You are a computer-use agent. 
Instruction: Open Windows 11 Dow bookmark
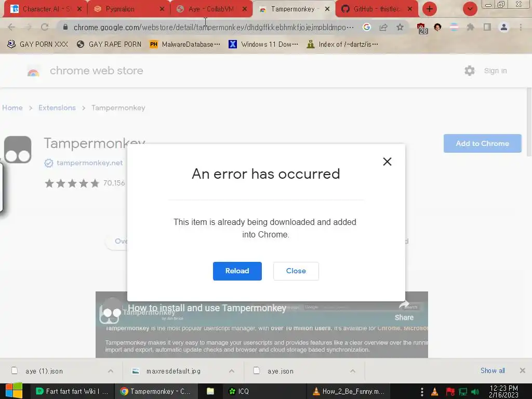point(263,44)
